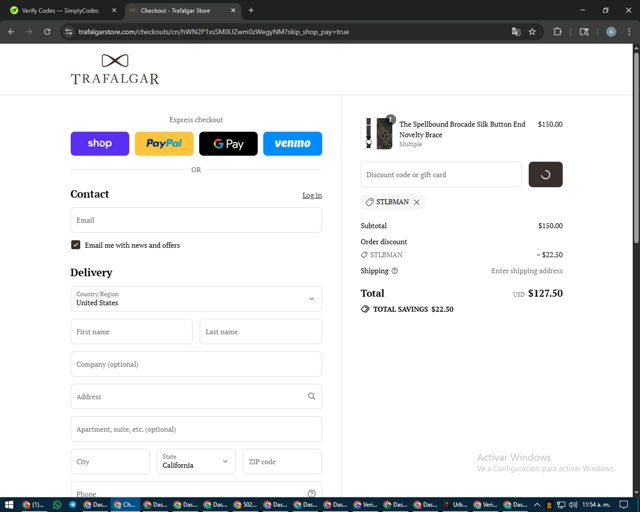640x512 pixels.
Task: Focus the Email input field
Action: (x=196, y=220)
